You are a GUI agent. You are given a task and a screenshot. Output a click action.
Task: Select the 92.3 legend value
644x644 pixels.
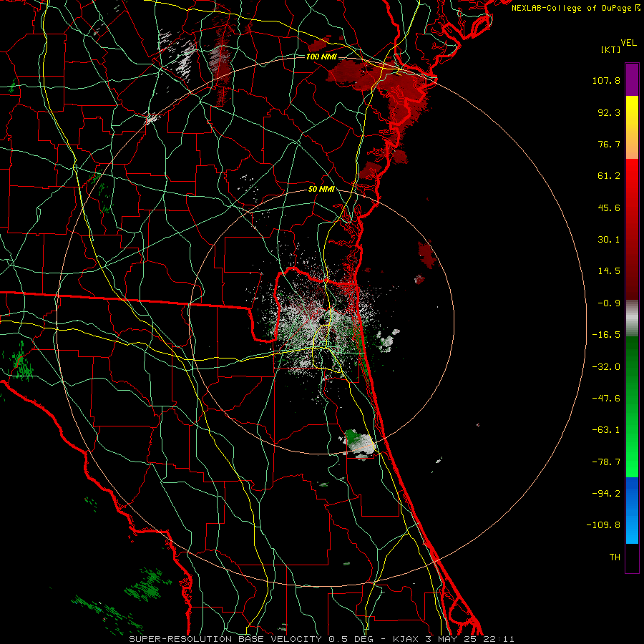[x=609, y=112]
